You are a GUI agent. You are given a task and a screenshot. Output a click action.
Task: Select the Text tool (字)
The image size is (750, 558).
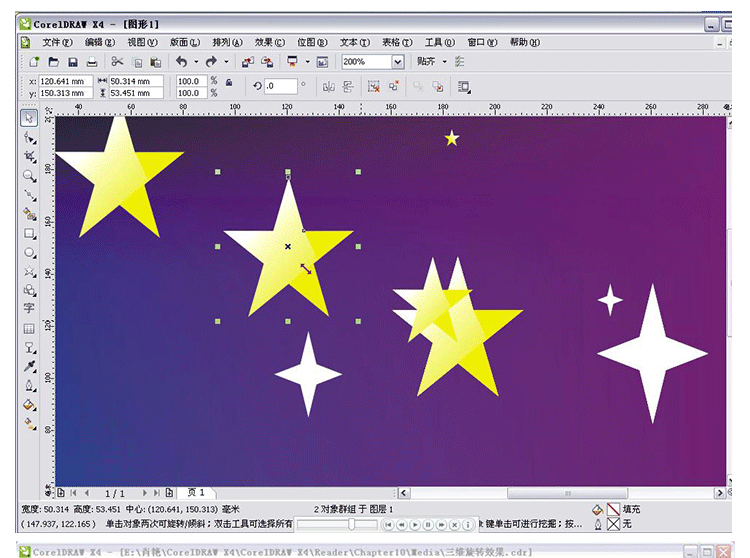coord(29,308)
